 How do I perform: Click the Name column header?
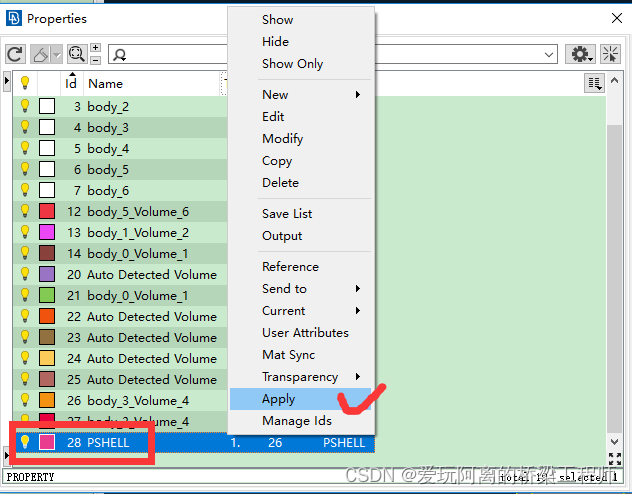pyautogui.click(x=106, y=84)
